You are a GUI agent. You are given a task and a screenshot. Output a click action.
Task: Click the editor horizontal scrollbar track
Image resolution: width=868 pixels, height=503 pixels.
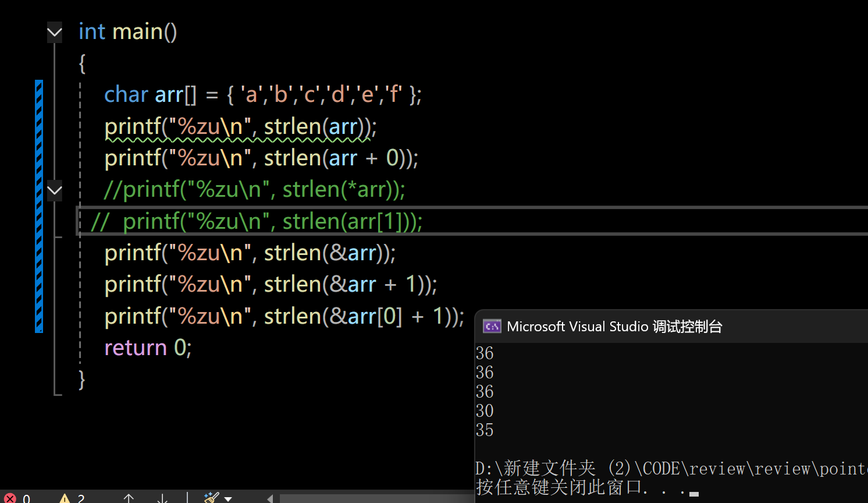tap(376, 499)
